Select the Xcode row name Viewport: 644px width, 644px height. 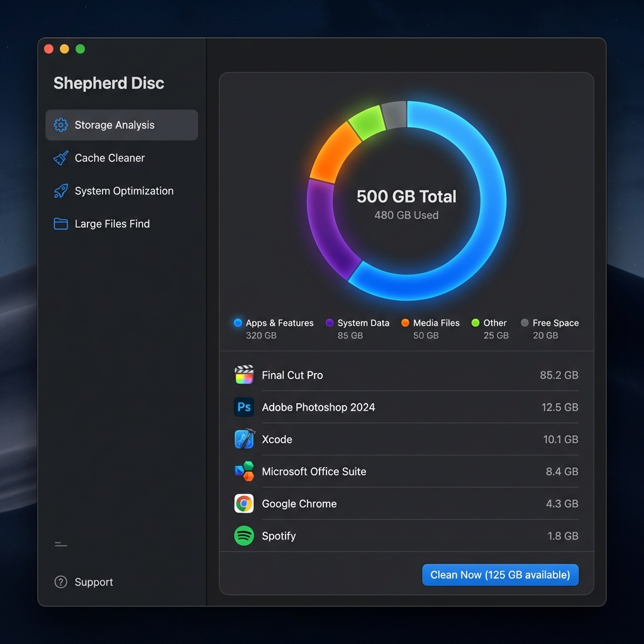(277, 439)
